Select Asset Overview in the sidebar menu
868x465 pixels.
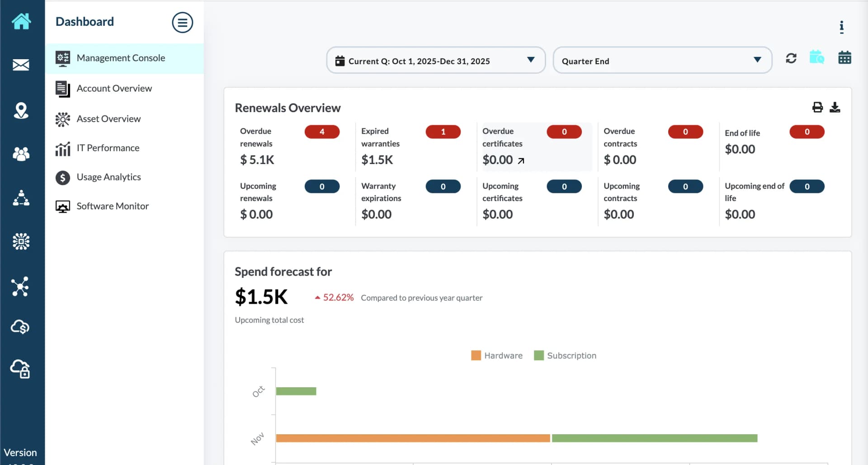[108, 119]
